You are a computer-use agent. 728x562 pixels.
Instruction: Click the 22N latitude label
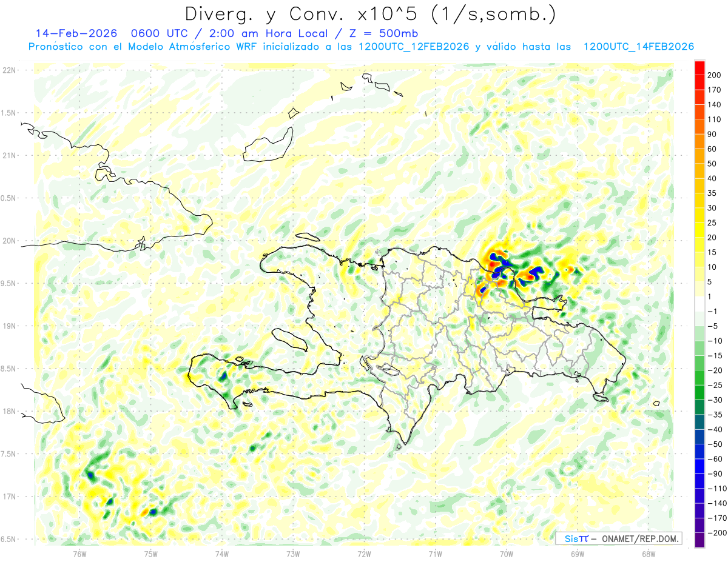pos(9,70)
